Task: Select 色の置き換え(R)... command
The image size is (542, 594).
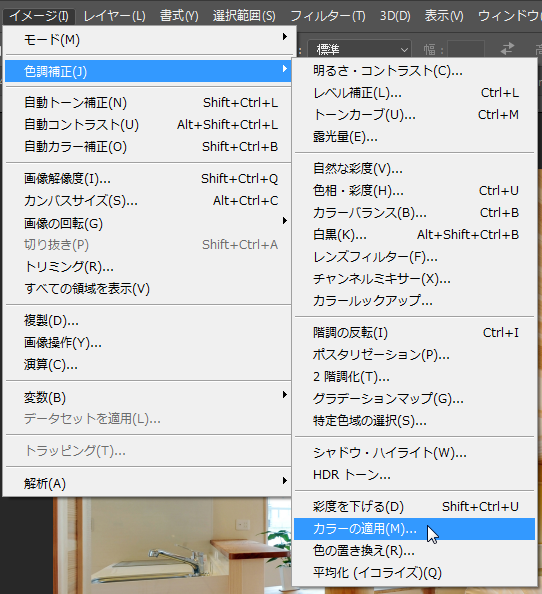Action: (x=414, y=550)
